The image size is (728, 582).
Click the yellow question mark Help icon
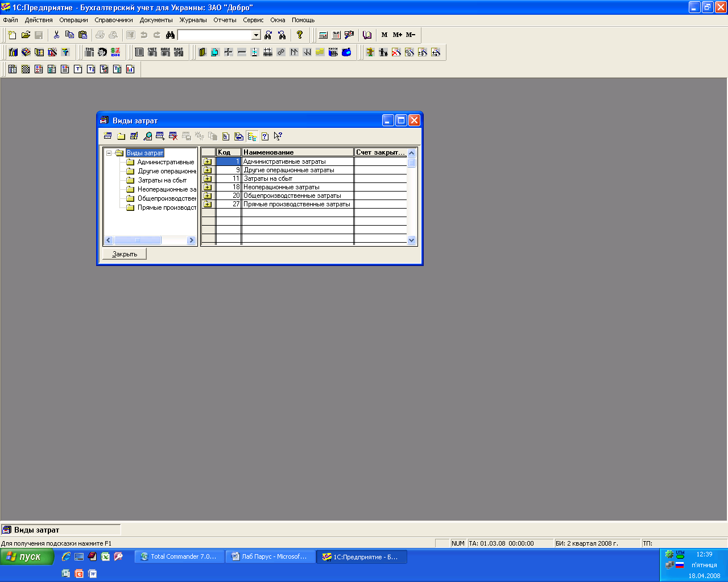pos(300,35)
